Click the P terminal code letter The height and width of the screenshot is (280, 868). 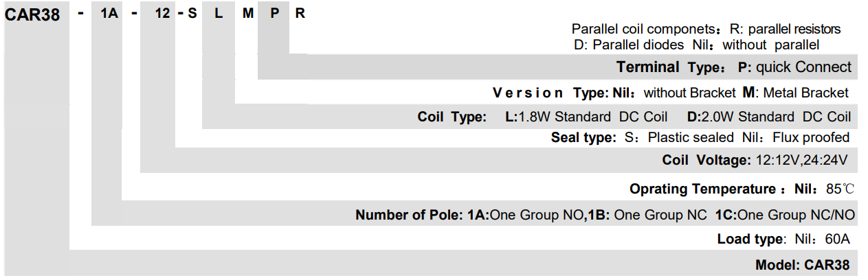tap(274, 14)
